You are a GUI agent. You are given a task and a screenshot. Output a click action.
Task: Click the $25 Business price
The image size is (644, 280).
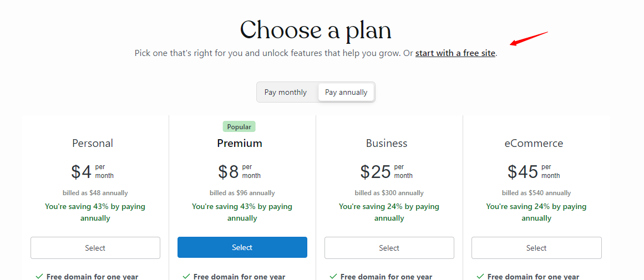pyautogui.click(x=376, y=172)
